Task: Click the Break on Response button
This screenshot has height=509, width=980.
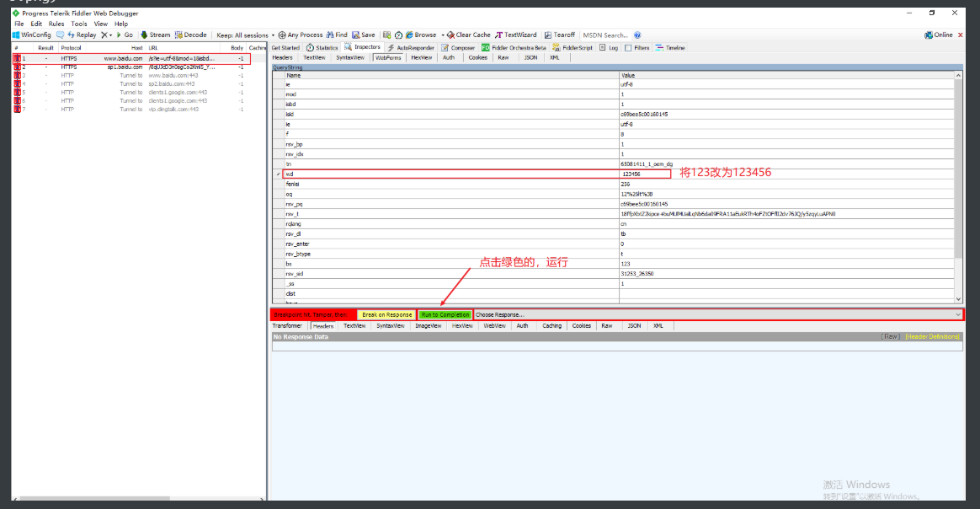Action: tap(387, 315)
